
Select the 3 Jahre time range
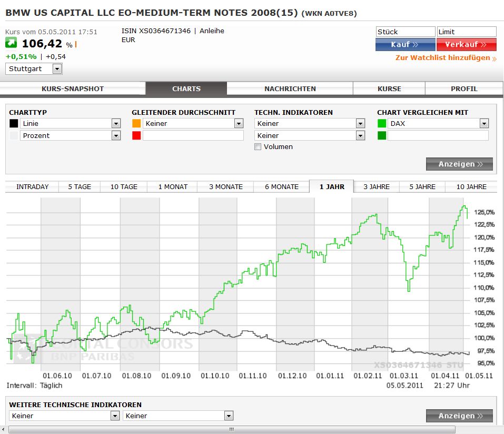coord(377,187)
